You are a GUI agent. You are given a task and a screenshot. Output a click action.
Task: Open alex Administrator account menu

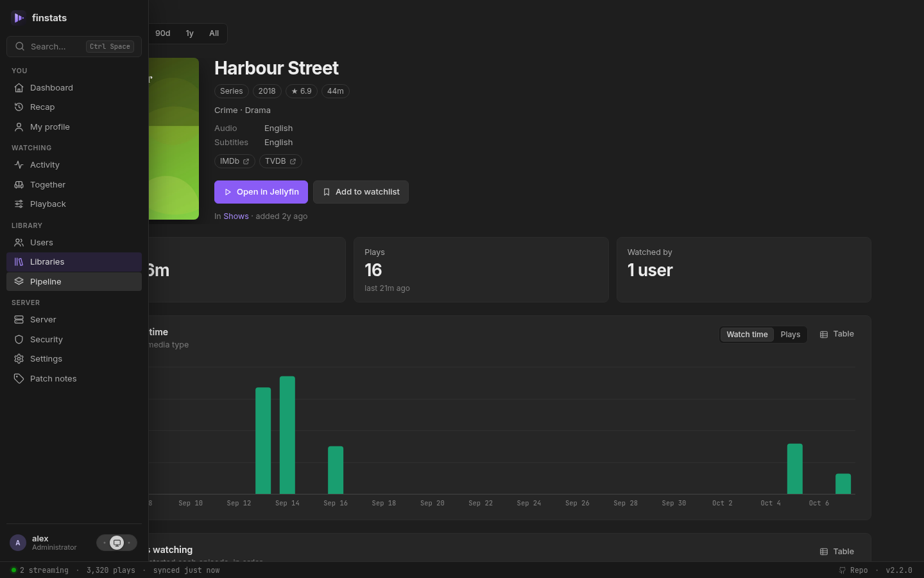click(44, 543)
